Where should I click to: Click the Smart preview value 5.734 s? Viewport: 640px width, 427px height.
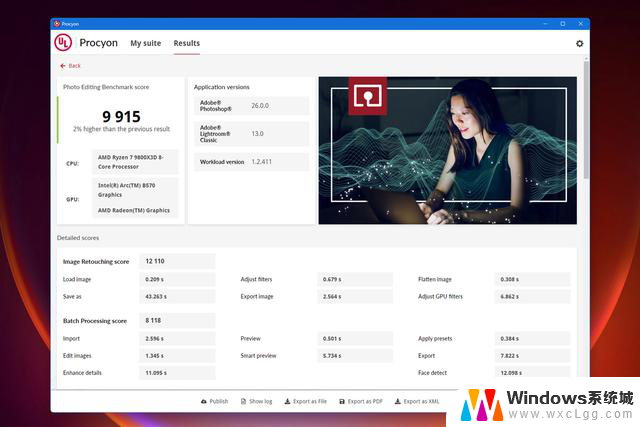coord(355,356)
